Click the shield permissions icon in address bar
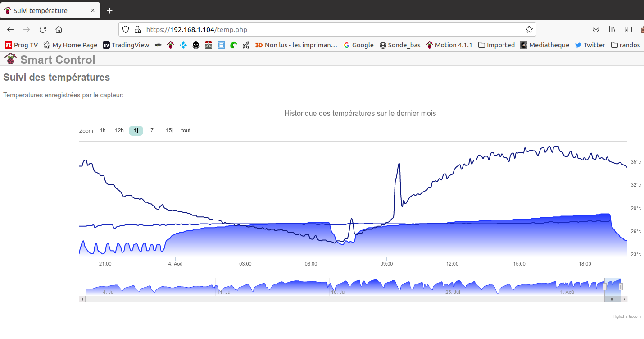The image size is (644, 339). [125, 29]
